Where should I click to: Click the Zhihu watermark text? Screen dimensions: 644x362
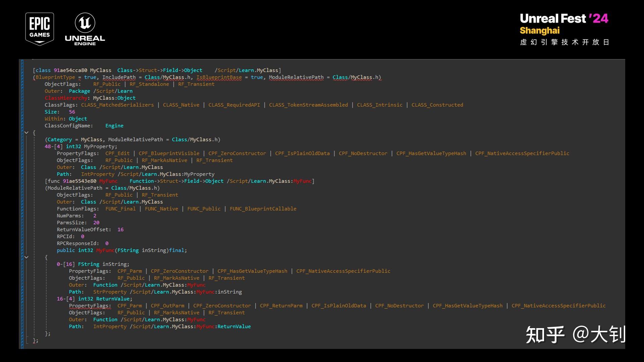575,335
